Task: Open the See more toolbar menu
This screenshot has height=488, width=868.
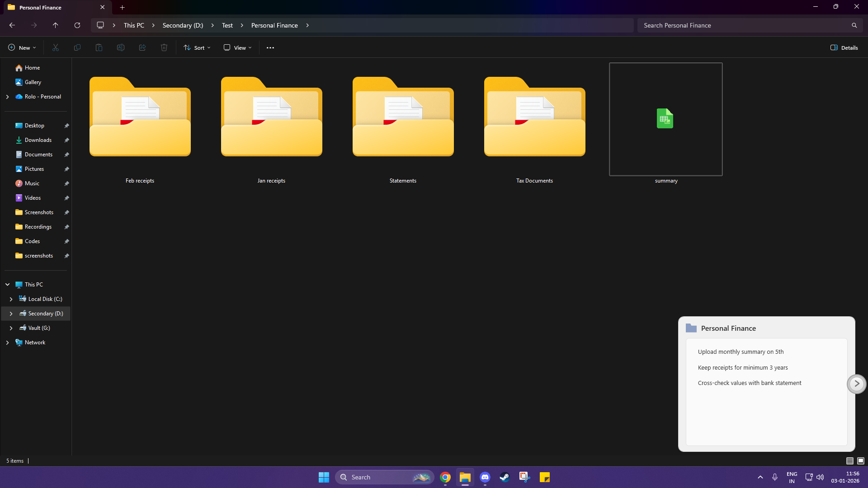Action: click(270, 47)
